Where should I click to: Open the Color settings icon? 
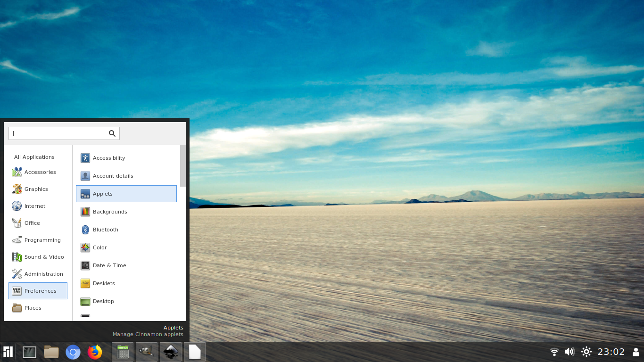click(x=85, y=247)
